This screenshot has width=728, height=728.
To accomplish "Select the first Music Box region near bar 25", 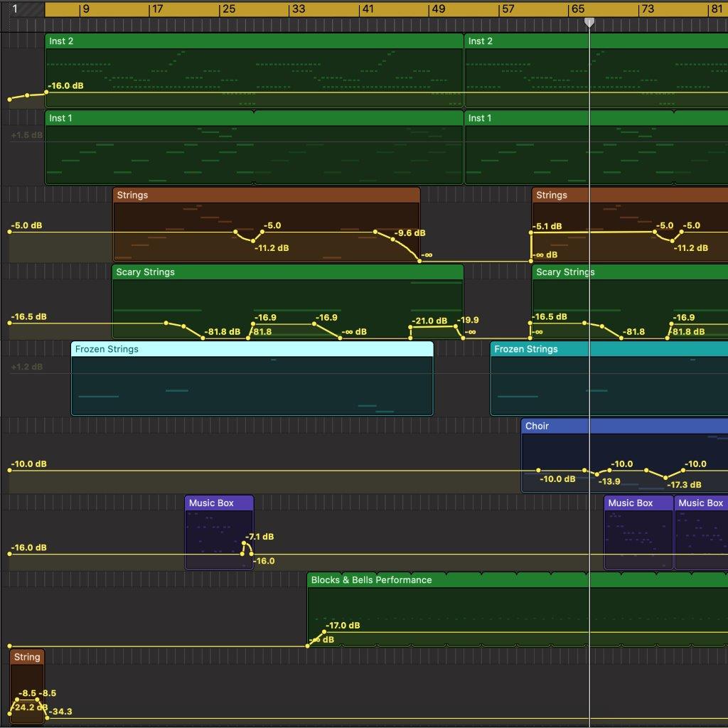I will click(x=219, y=503).
